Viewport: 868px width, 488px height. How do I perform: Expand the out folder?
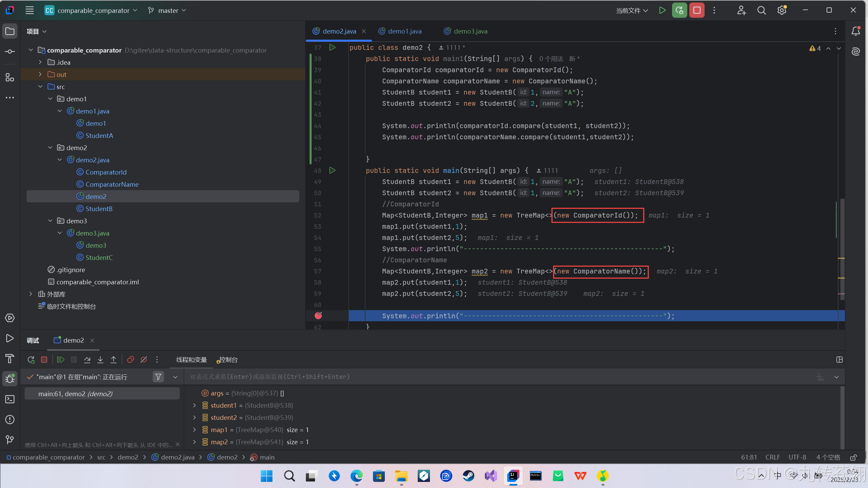pyautogui.click(x=40, y=74)
